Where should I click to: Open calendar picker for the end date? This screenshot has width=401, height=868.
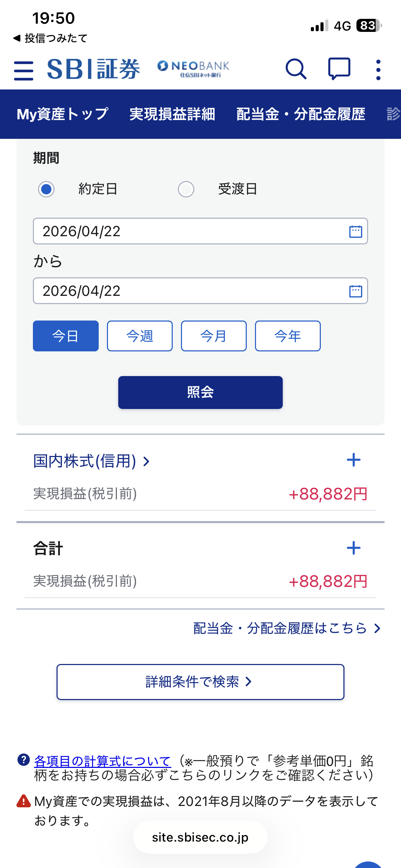point(355,291)
